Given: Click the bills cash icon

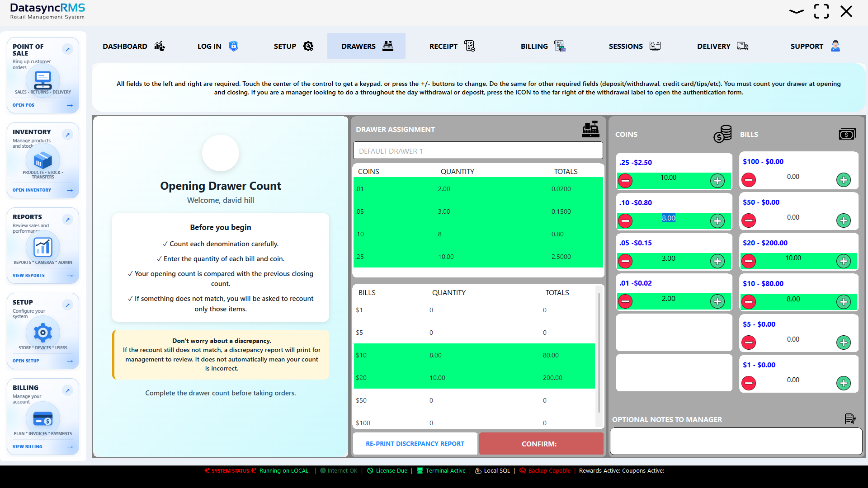Looking at the screenshot, I should [x=847, y=134].
